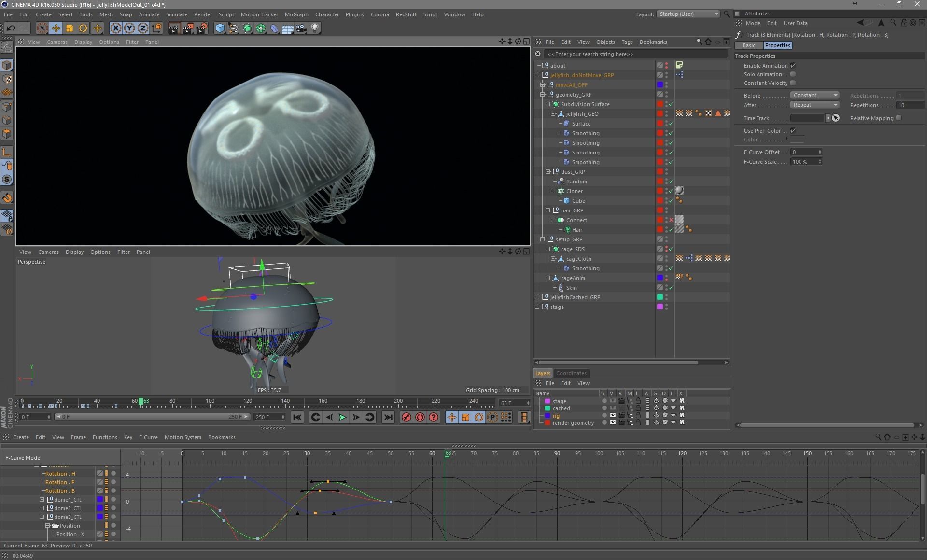Collapse dome3_CTL in timeline list
Screen dimensions: 927x560
(x=42, y=517)
